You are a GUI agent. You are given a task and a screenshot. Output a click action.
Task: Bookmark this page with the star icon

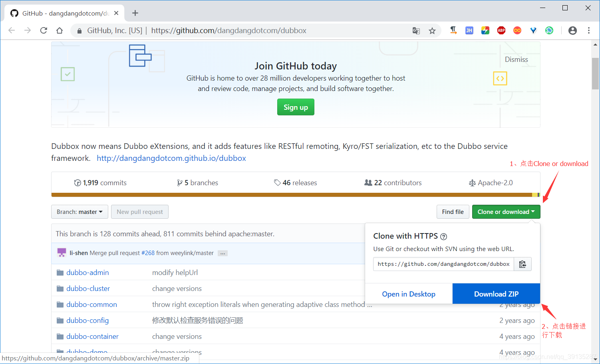click(x=432, y=31)
